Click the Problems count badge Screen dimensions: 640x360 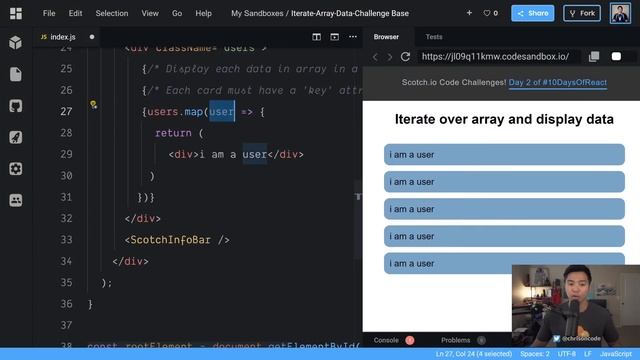click(481, 340)
